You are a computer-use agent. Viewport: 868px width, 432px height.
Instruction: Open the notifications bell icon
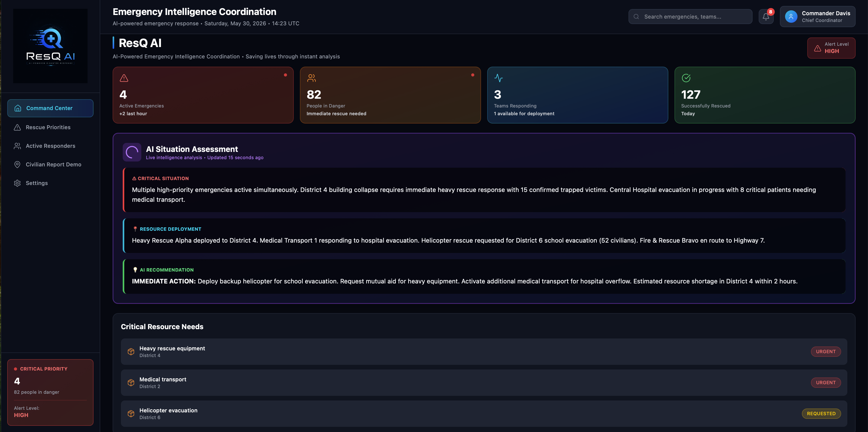tap(765, 17)
